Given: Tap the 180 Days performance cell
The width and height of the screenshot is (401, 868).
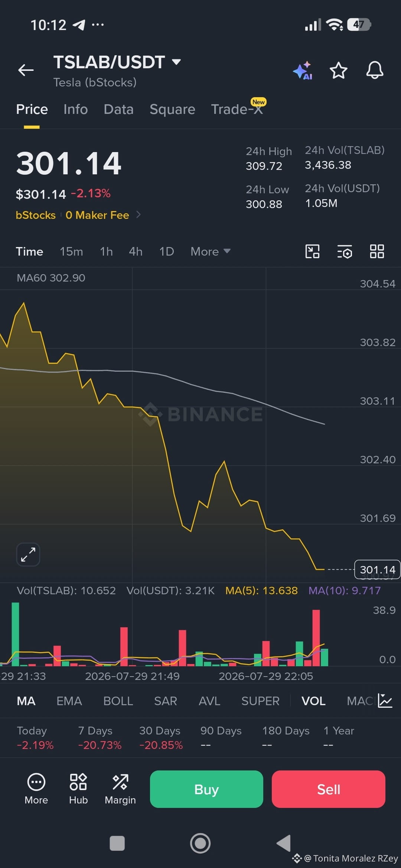Looking at the screenshot, I should click(x=286, y=738).
